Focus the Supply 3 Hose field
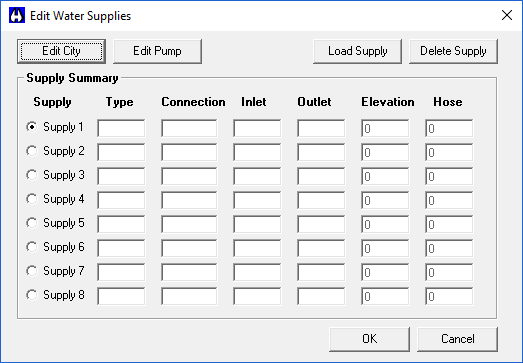The height and width of the screenshot is (363, 523). pyautogui.click(x=449, y=176)
